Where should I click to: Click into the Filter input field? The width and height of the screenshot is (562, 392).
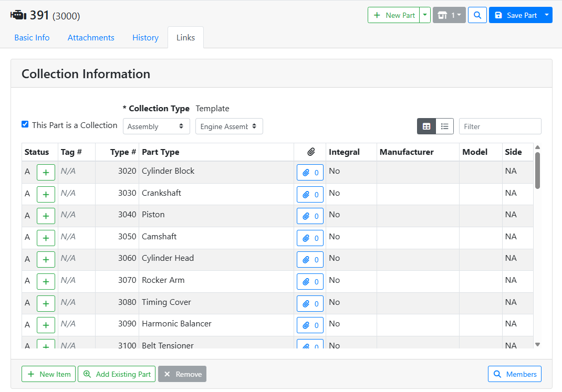pyautogui.click(x=500, y=126)
